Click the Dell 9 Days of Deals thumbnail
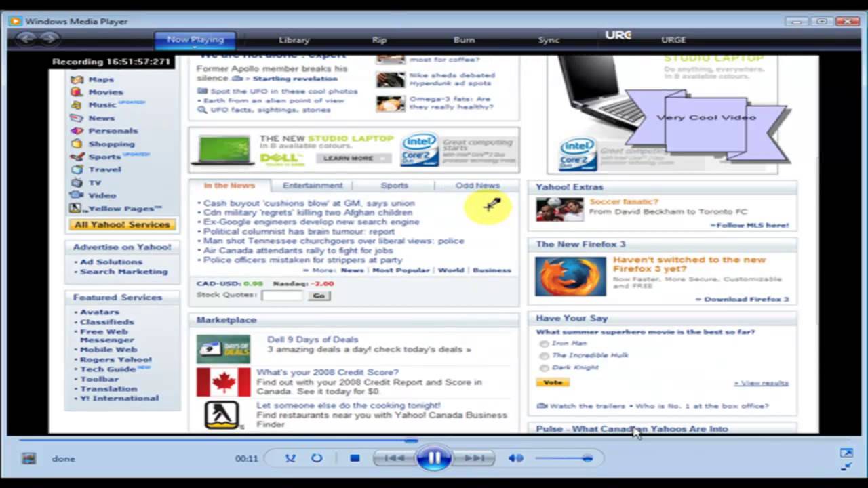 (223, 350)
